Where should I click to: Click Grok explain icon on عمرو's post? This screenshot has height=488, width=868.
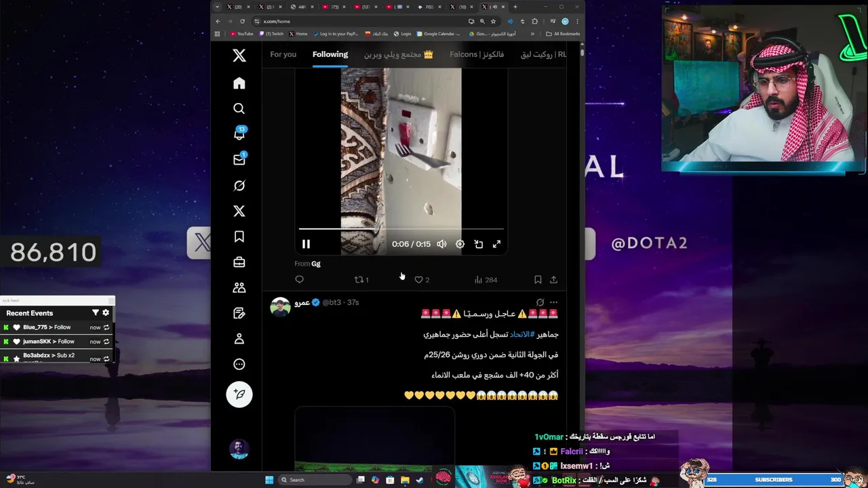point(540,302)
